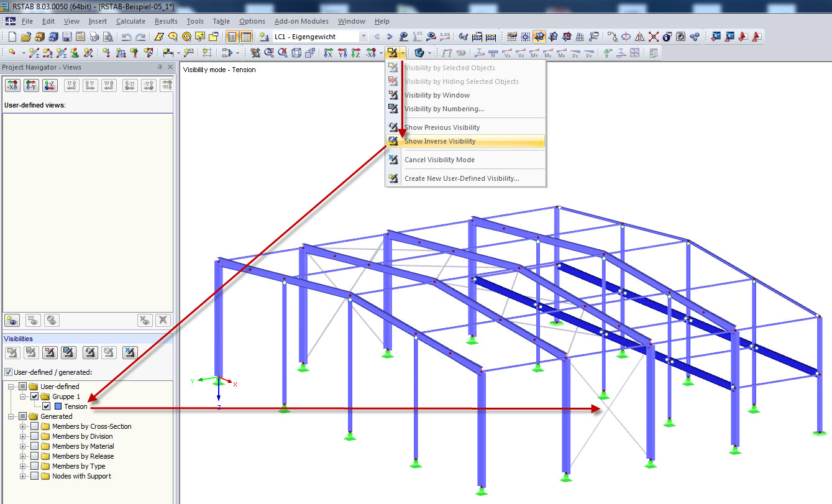832x504 pixels.
Task: Collapse the Gruppe 1 tree node
Action: pos(23,396)
